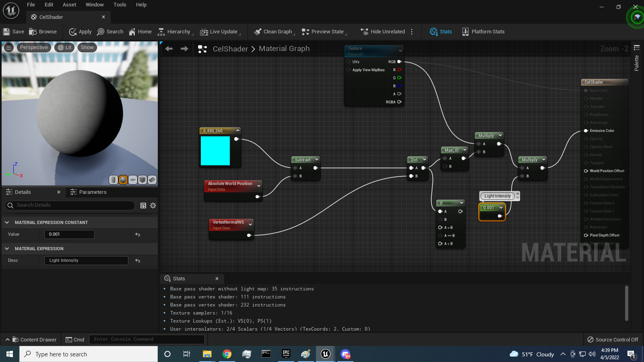
Task: Toggle Lit viewport shading mode
Action: point(64,47)
